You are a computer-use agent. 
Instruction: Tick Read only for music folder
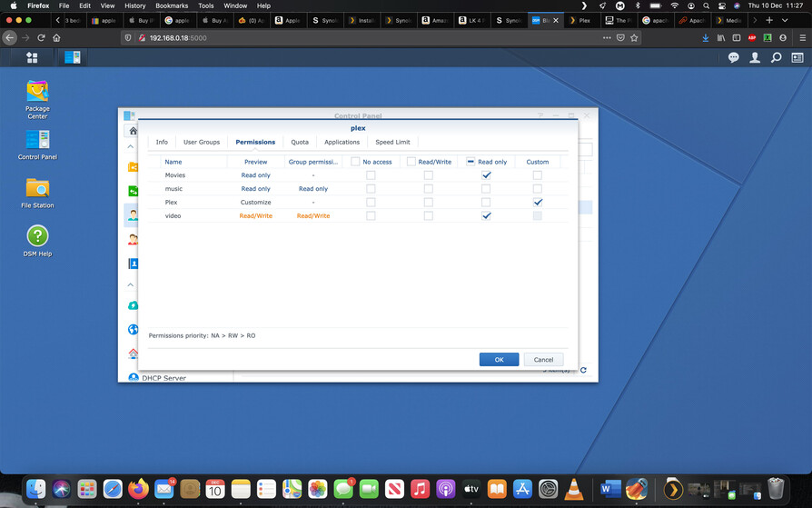coord(486,189)
